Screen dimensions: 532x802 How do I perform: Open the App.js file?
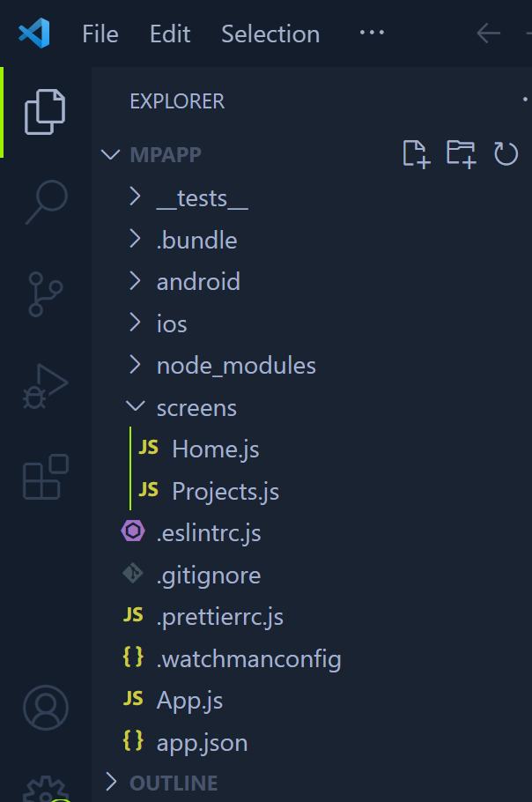pyautogui.click(x=189, y=701)
